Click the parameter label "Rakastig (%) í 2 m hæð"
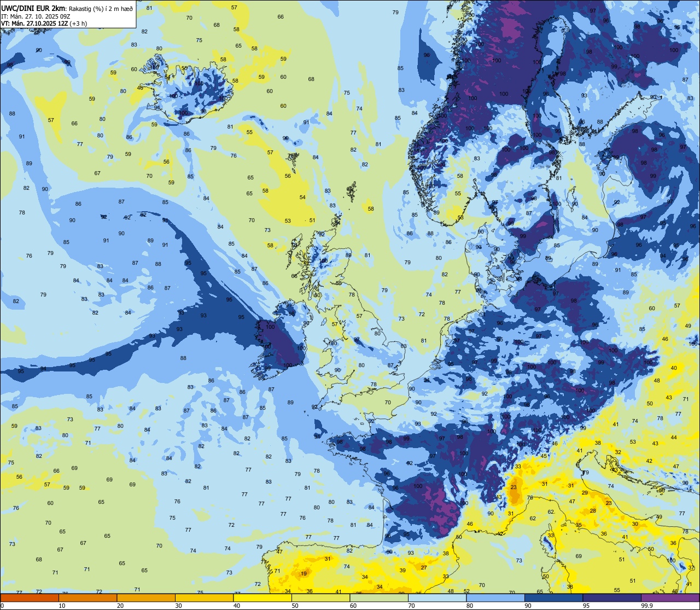The image size is (700, 610). pos(101,9)
